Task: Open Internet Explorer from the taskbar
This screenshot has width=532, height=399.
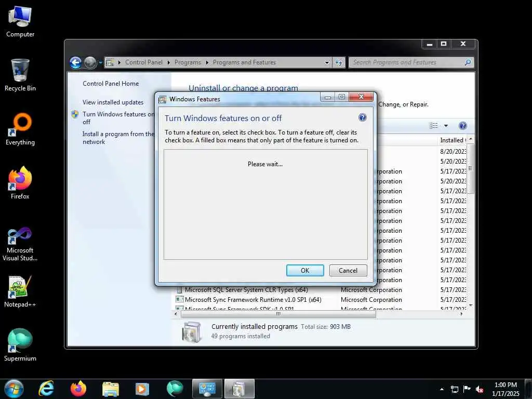Action: click(46, 389)
